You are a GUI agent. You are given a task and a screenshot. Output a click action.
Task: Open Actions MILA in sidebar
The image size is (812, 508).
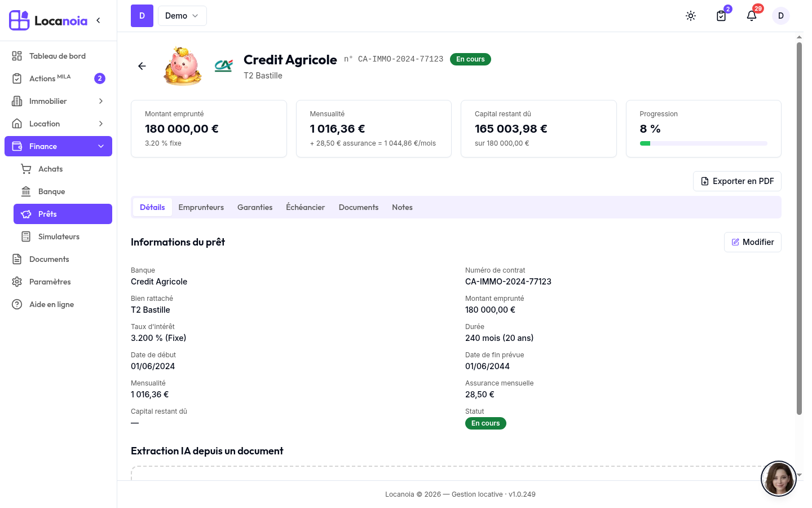(58, 78)
